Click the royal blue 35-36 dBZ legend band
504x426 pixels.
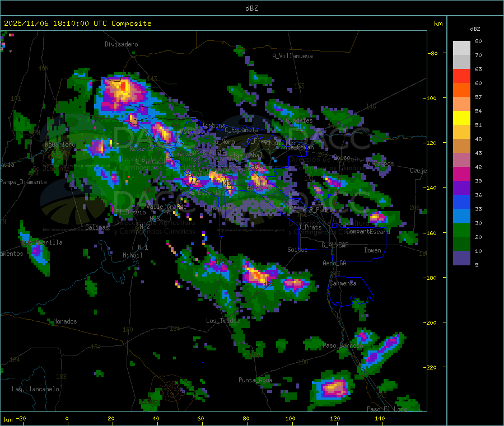[x=461, y=202]
